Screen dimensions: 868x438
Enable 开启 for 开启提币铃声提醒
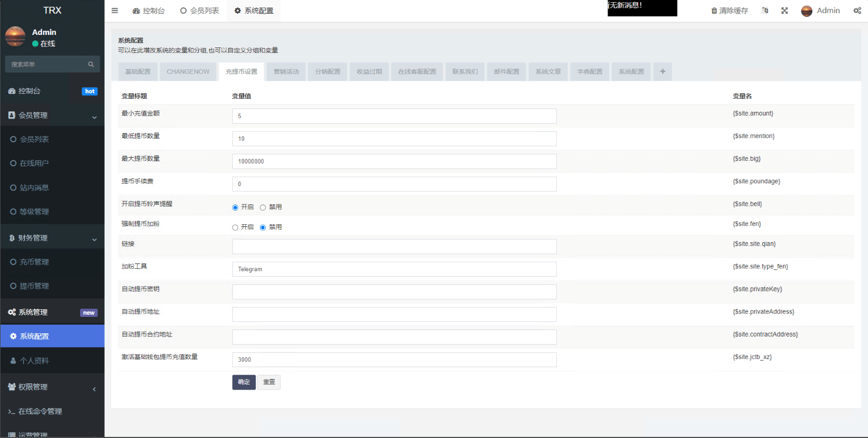(x=235, y=207)
